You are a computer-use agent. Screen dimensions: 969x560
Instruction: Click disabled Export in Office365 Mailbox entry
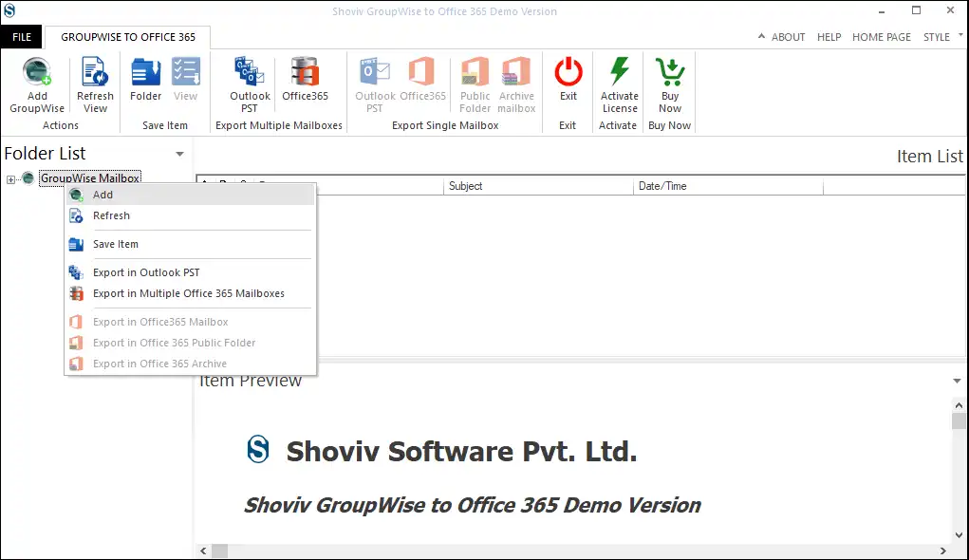[x=191, y=322]
